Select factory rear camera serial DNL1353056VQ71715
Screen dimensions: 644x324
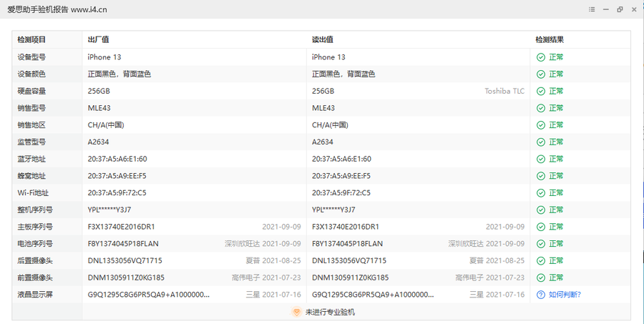tap(125, 261)
